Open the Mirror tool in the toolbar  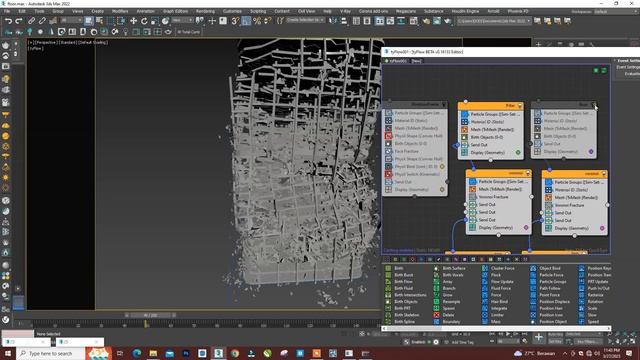tap(333, 21)
